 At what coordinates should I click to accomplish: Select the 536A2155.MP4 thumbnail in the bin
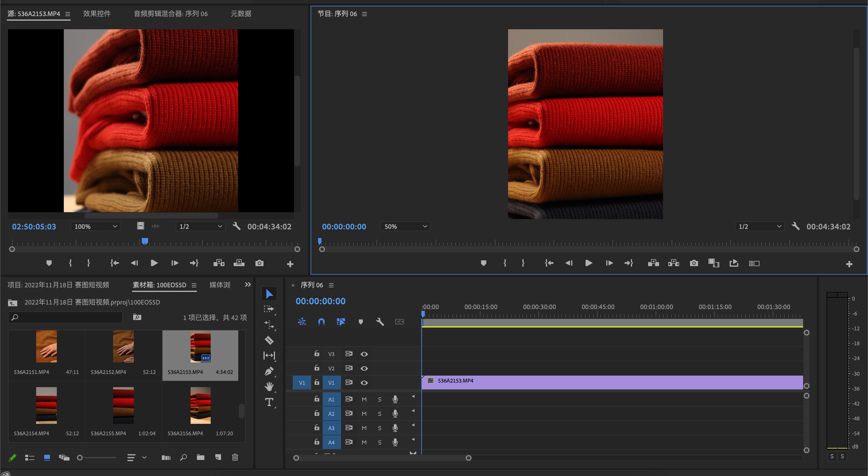[123, 405]
